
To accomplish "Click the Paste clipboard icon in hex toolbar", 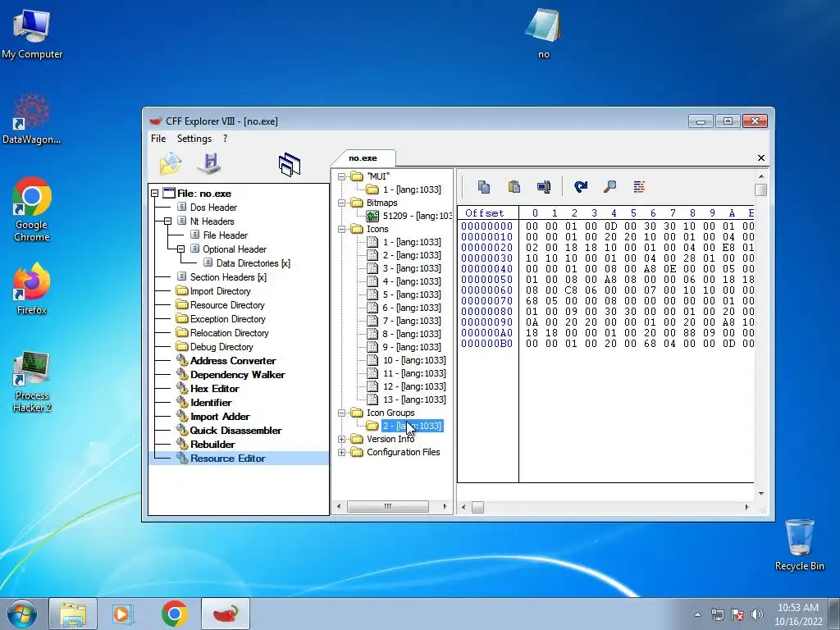I will tap(514, 186).
